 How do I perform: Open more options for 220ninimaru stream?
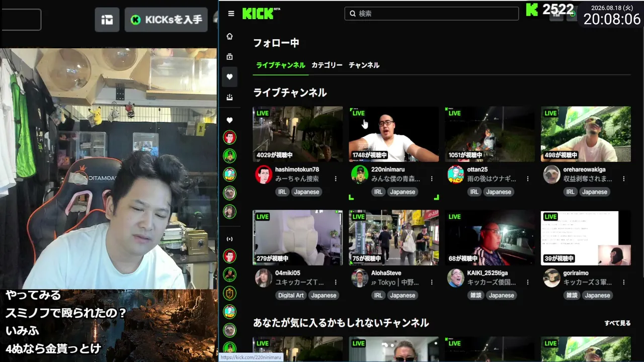[x=432, y=178]
